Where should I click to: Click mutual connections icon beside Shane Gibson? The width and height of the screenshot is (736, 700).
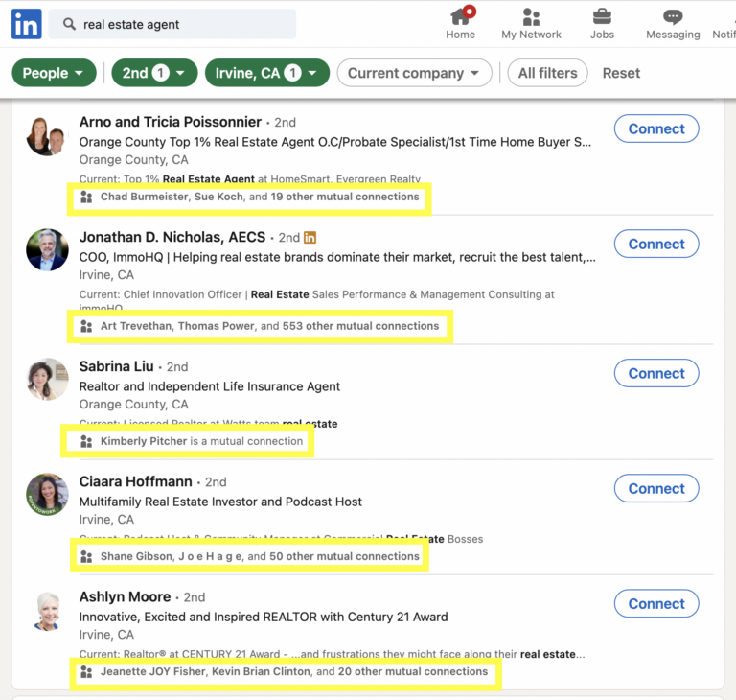tap(86, 556)
